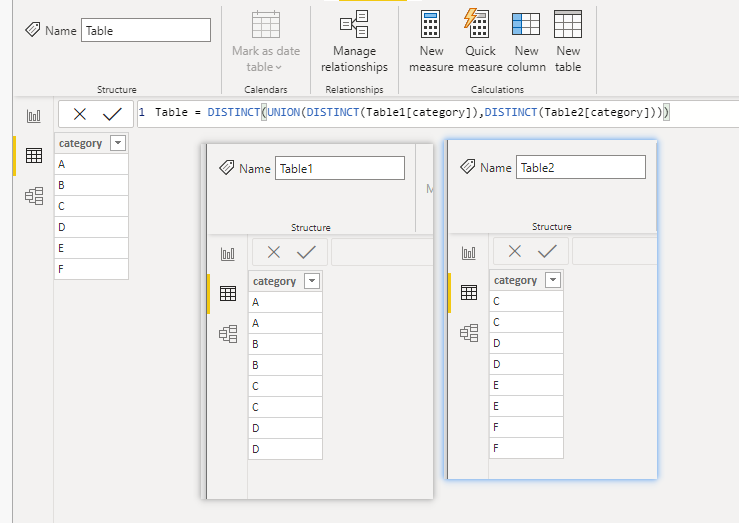Click Model view icon in Table2 panel

tap(469, 333)
